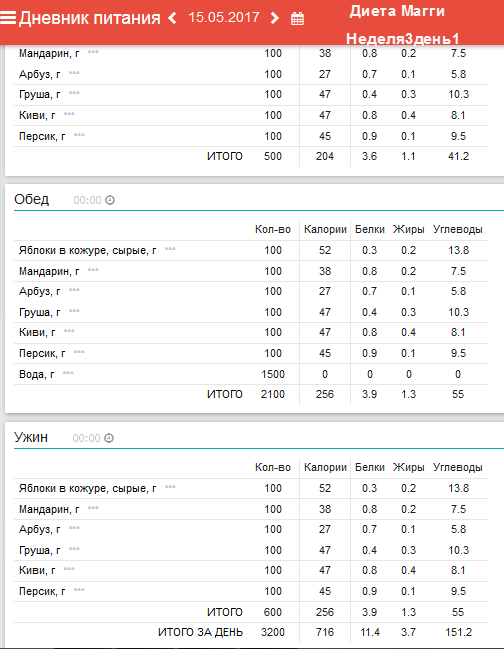Click the clock icon next to Обед time
Viewport: 504px width, 649px height.
(x=110, y=200)
